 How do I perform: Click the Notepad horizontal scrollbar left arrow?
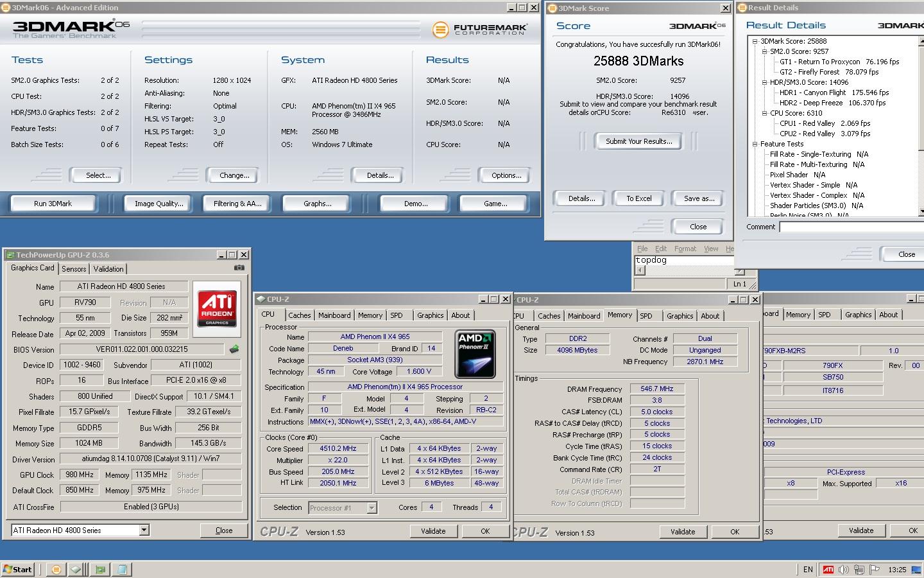[640, 271]
